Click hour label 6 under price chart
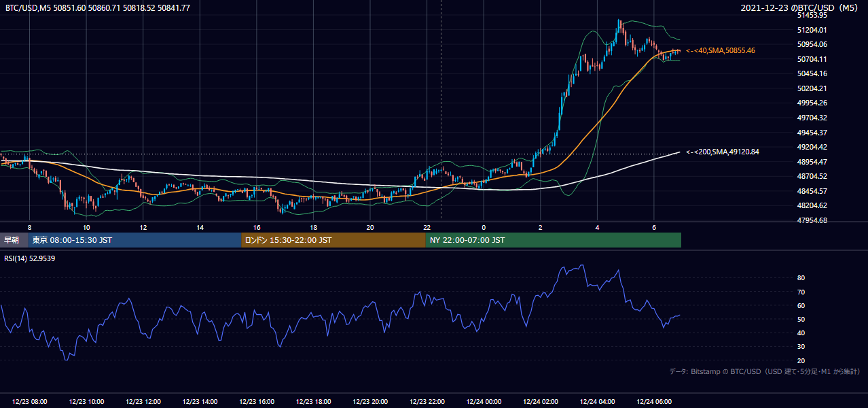868x408 pixels. 653,227
